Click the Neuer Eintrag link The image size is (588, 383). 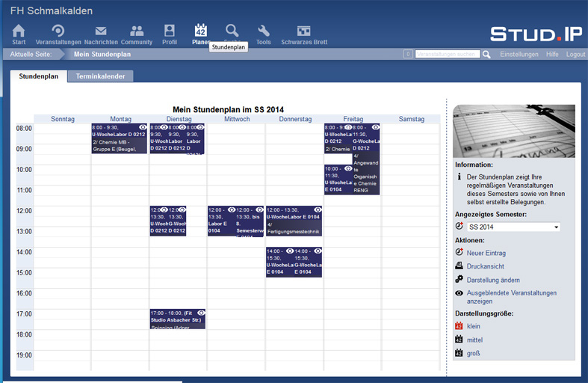[486, 254]
